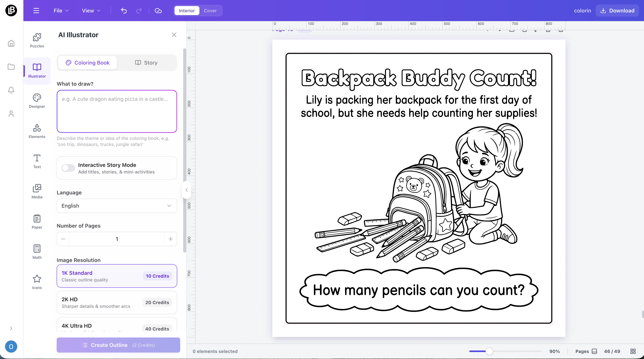Switch to Cover view
The width and height of the screenshot is (644, 359).
210,11
